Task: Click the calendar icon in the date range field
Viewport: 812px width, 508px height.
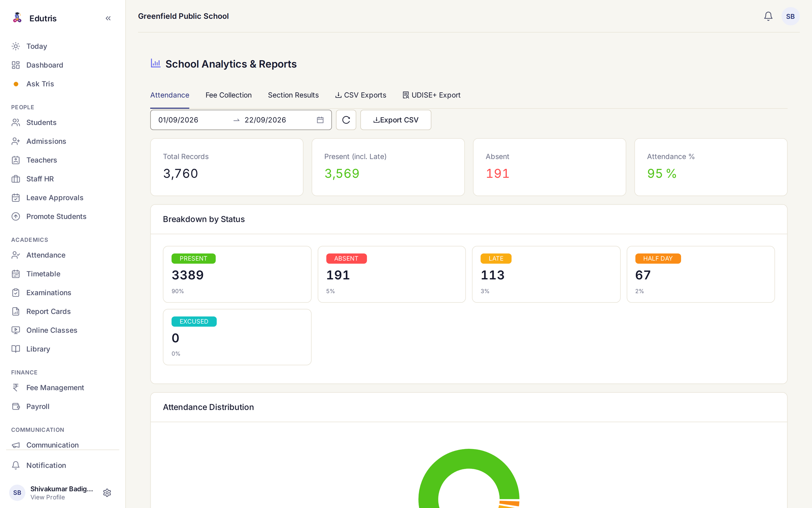Action: click(x=320, y=120)
